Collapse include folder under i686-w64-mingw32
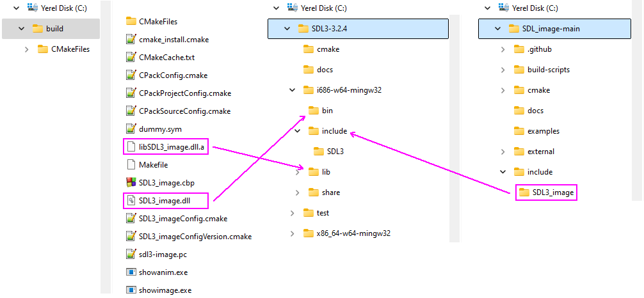The width and height of the screenshot is (644, 298). (298, 131)
